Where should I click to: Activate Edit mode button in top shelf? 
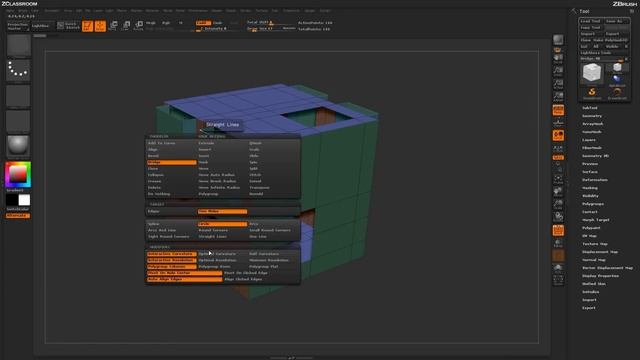(x=87, y=26)
